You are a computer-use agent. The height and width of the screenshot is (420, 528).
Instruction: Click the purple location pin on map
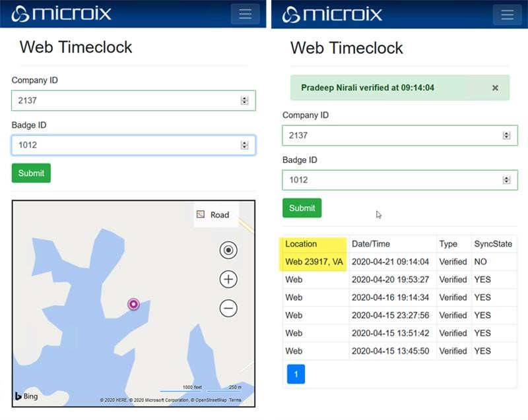pyautogui.click(x=134, y=304)
